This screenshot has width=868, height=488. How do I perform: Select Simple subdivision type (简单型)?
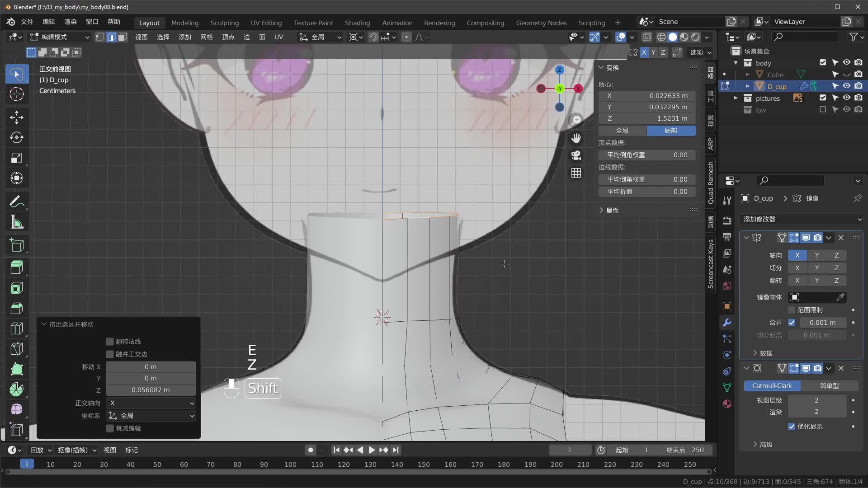click(830, 386)
